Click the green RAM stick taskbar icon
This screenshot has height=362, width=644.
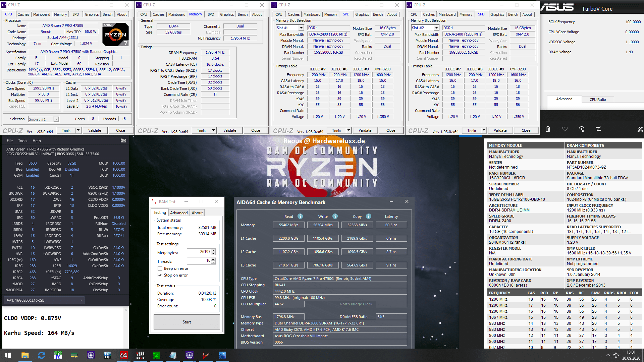pyautogui.click(x=74, y=355)
